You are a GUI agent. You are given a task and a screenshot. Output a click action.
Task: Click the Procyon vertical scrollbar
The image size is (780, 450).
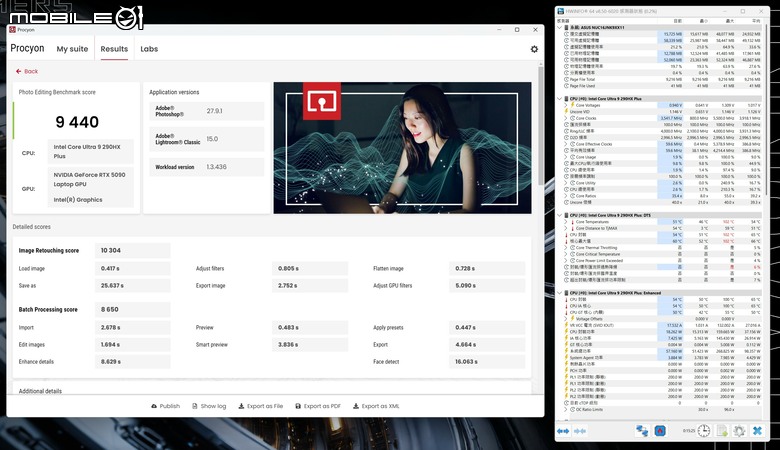pos(541,127)
